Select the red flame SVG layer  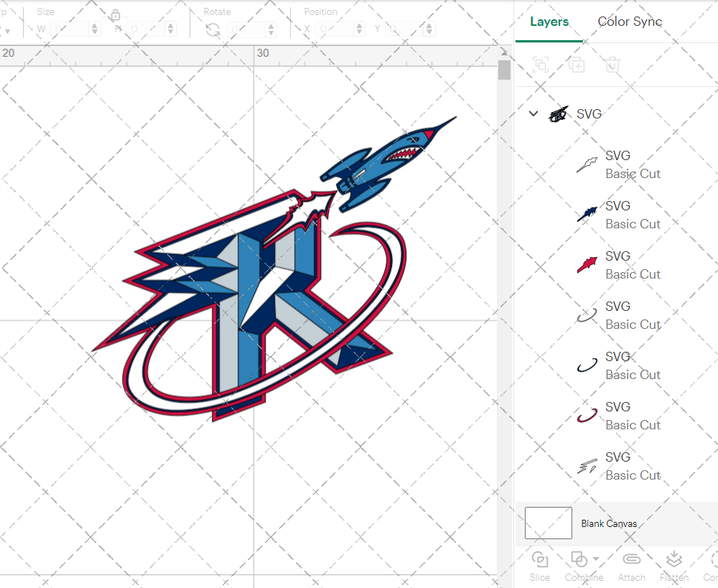617,265
